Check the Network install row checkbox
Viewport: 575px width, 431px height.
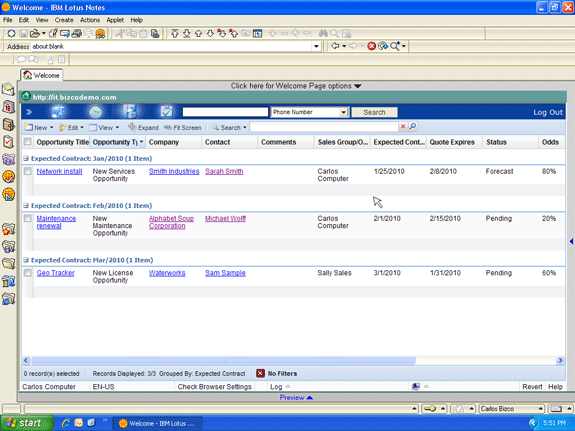point(28,171)
